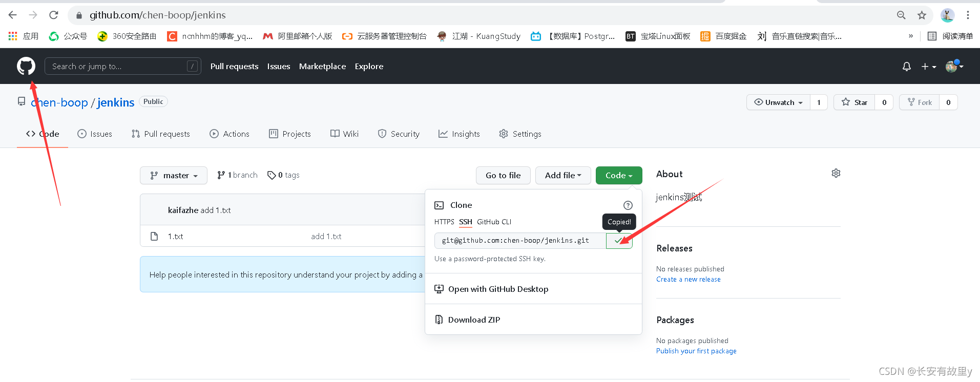Click the Search or jump to field
This screenshot has width=980, height=382.
[x=122, y=66]
